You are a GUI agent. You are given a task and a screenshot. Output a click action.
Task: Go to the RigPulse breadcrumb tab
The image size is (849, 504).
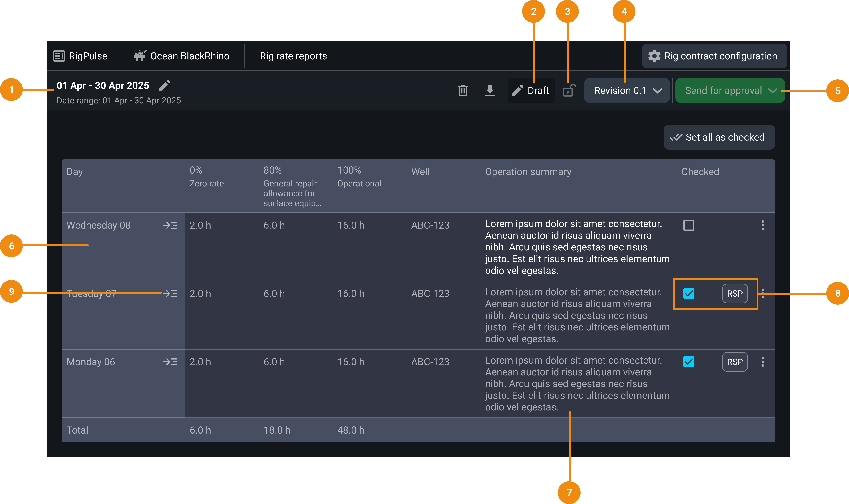click(80, 56)
